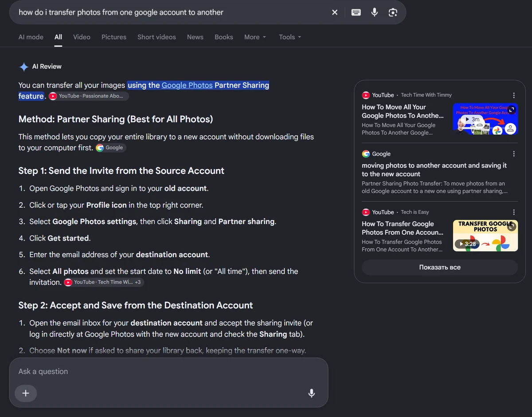Open the YouTube Passionate Abo... source chip

pyautogui.click(x=89, y=96)
